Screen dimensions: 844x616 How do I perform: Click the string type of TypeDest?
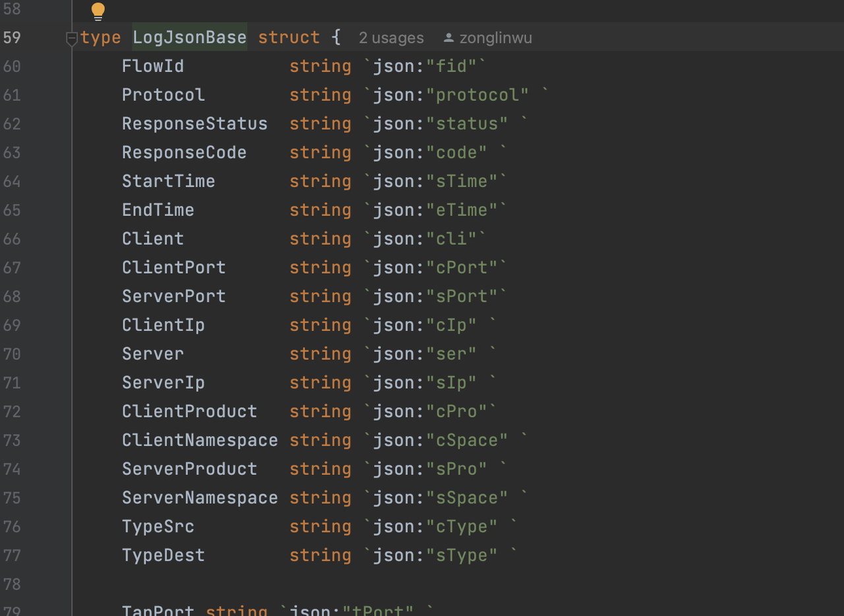click(x=320, y=555)
